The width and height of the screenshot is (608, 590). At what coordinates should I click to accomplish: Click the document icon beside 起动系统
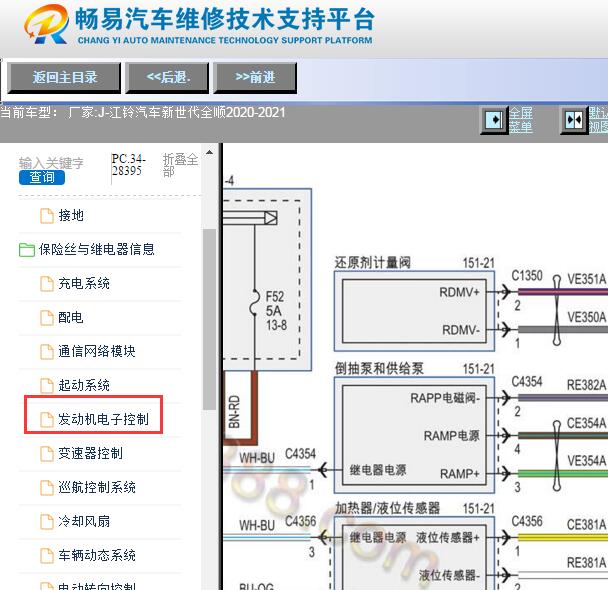(47, 386)
